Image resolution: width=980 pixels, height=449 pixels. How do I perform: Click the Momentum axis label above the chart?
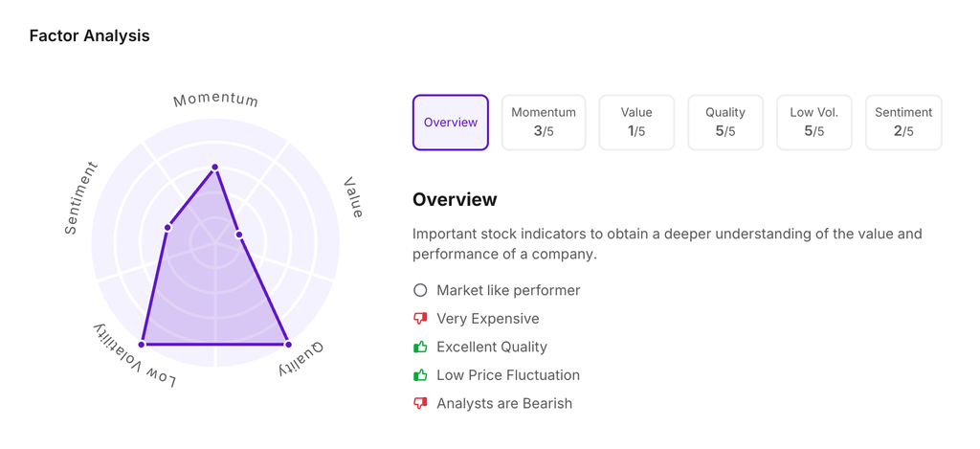[215, 100]
